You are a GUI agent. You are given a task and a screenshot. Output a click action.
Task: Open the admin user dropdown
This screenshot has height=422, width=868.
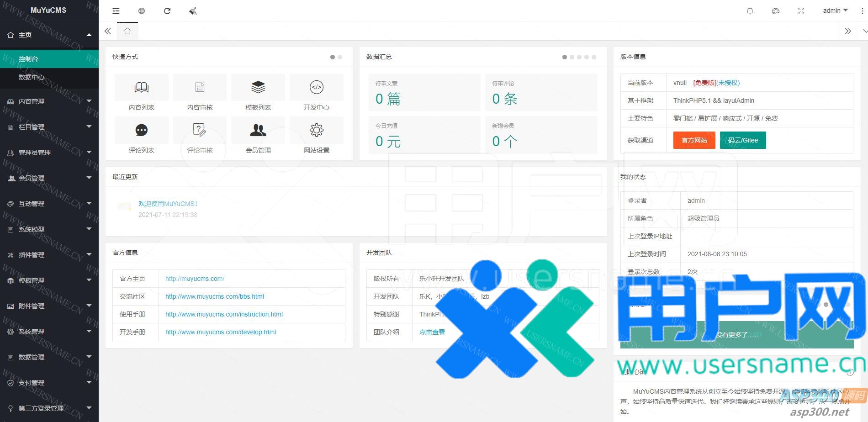835,11
